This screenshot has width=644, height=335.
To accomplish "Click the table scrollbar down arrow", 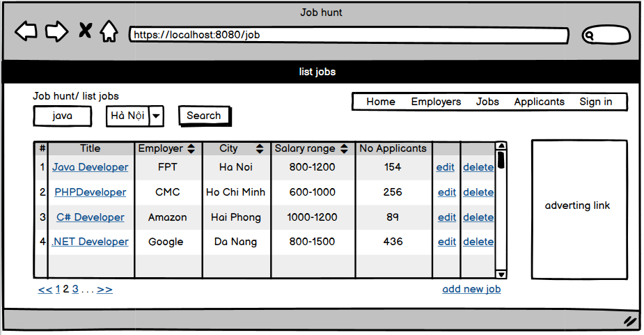I will (x=501, y=274).
